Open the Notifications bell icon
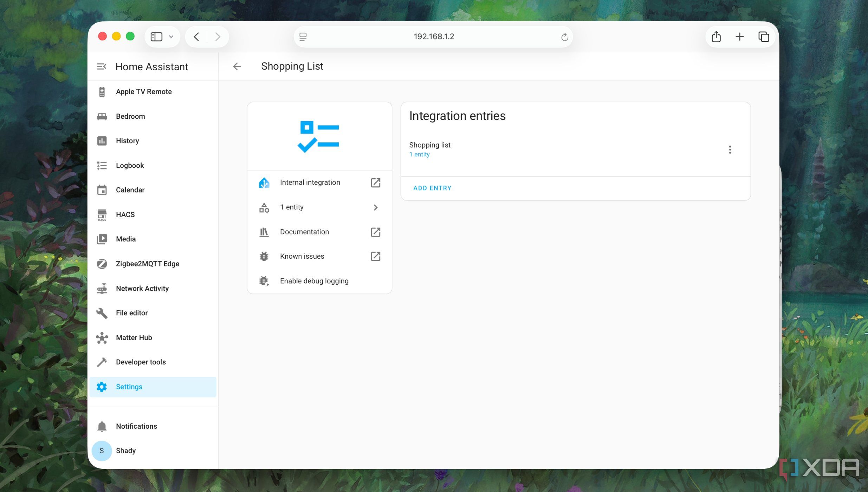The height and width of the screenshot is (492, 868). 102,426
